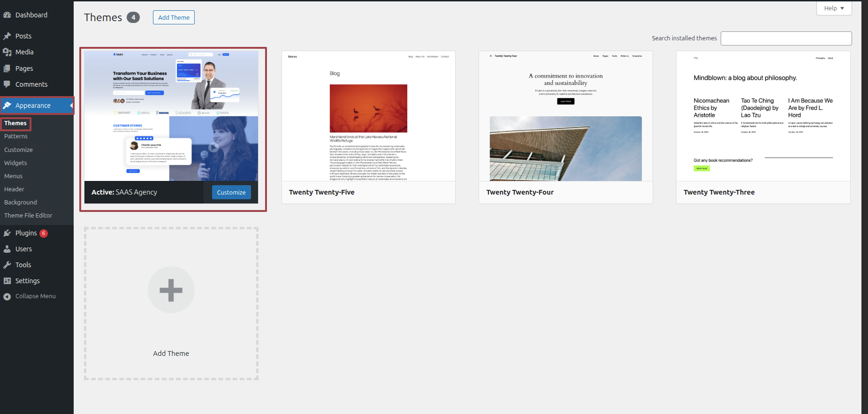Click the Users person icon
The width and height of the screenshot is (868, 414).
coord(7,249)
